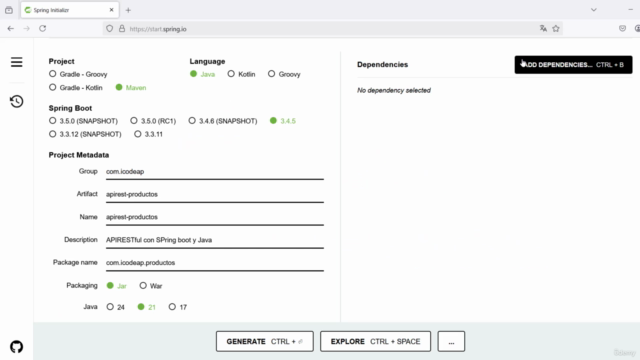Viewport: 640px width, 360px height.
Task: Click the Add Dependencies button
Action: (x=573, y=64)
